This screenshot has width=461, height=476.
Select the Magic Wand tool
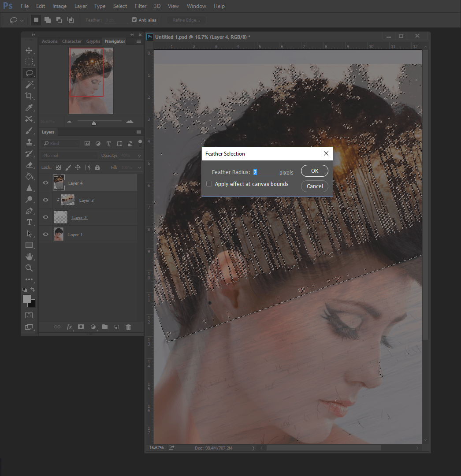click(x=29, y=85)
